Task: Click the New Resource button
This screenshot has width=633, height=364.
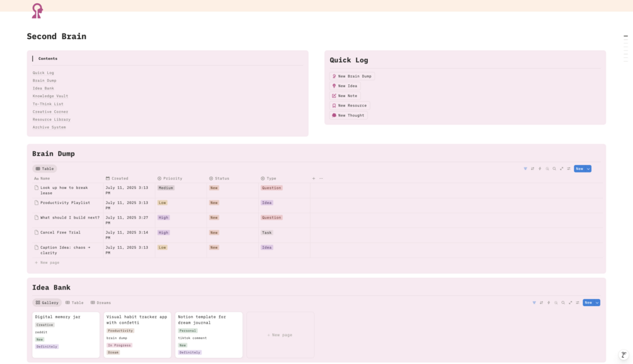Action: pos(350,105)
